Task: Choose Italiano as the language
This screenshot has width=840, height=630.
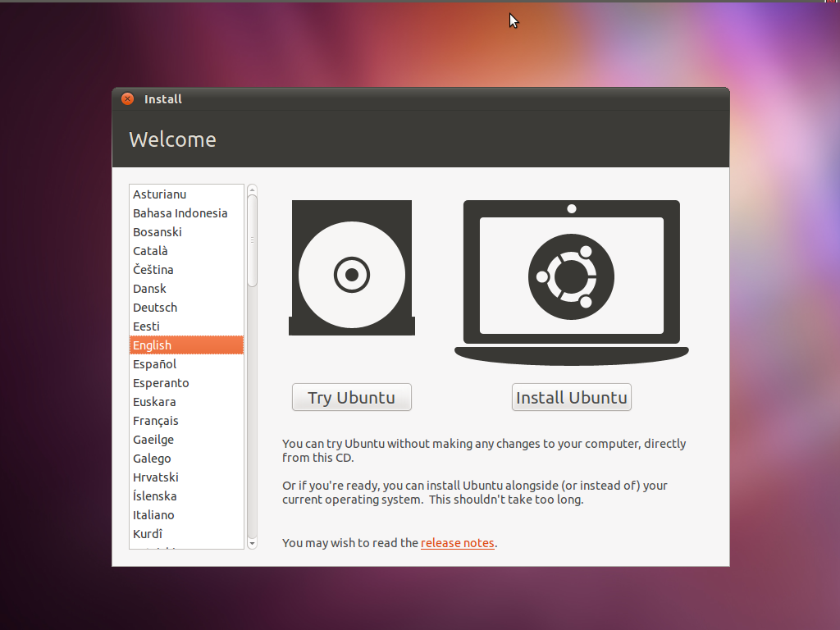Action: click(186, 515)
